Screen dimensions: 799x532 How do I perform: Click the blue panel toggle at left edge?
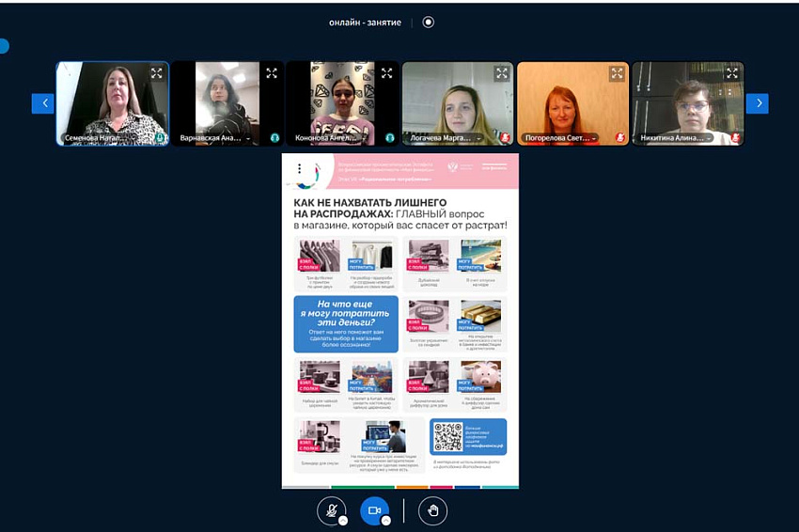coord(3,45)
